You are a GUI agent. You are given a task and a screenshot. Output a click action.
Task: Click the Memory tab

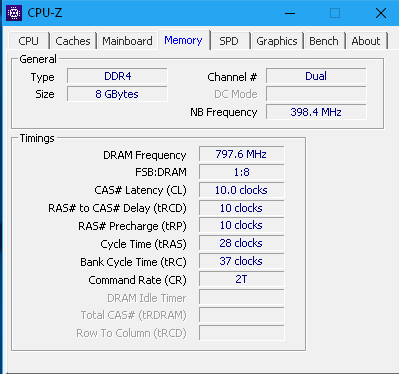183,40
